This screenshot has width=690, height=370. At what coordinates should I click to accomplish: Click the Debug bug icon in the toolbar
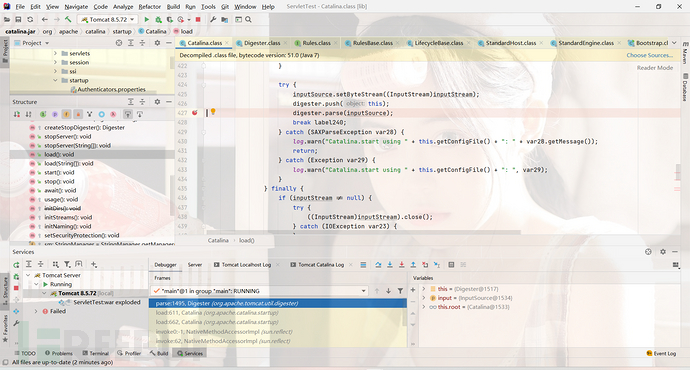[x=158, y=19]
